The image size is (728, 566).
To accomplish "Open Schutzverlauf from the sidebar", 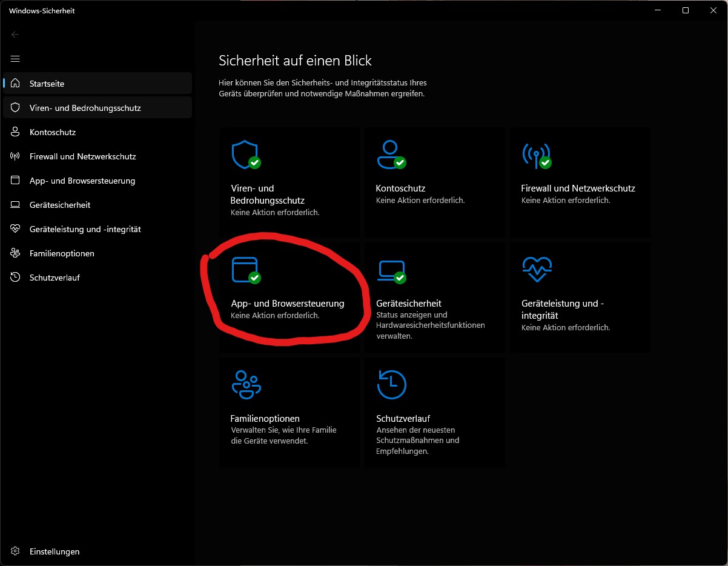I will click(98, 277).
